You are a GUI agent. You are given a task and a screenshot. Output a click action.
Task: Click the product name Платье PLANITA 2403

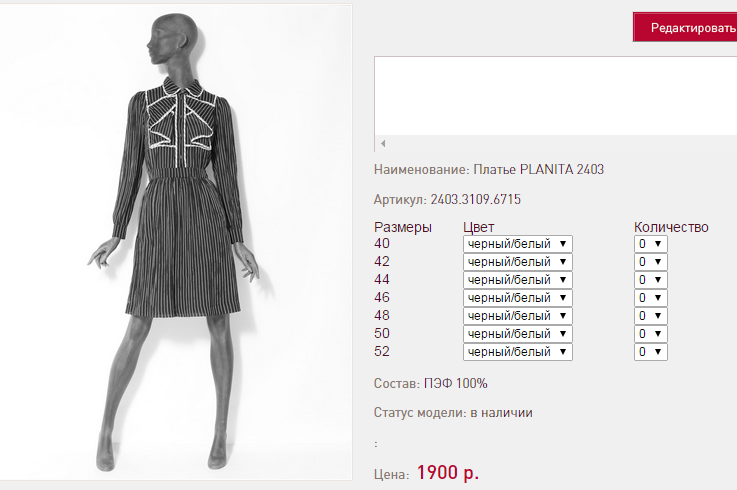click(538, 169)
